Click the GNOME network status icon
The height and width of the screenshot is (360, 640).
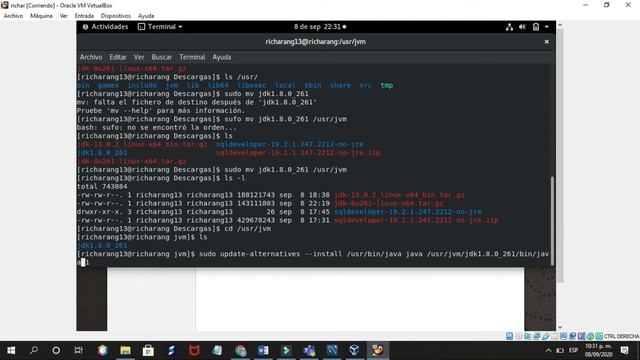coord(509,27)
